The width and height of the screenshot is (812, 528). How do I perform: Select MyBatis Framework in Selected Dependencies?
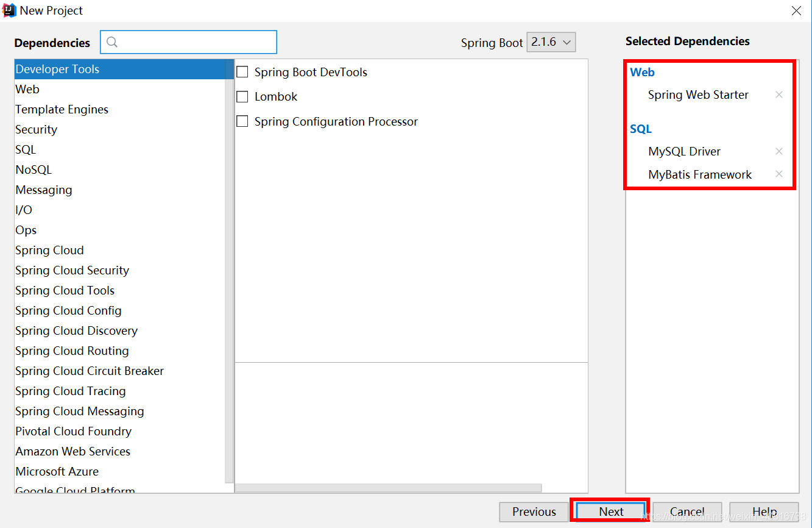coord(700,174)
